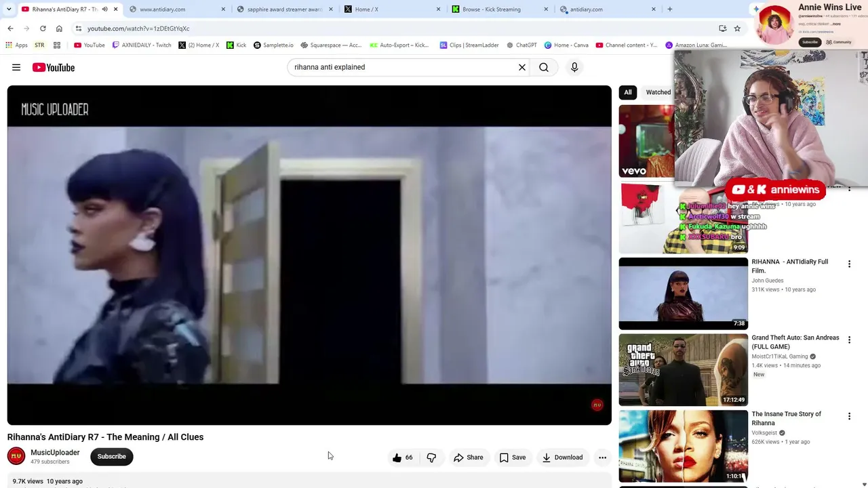
Task: Open the Home - Canva bookmark
Action: point(566,45)
